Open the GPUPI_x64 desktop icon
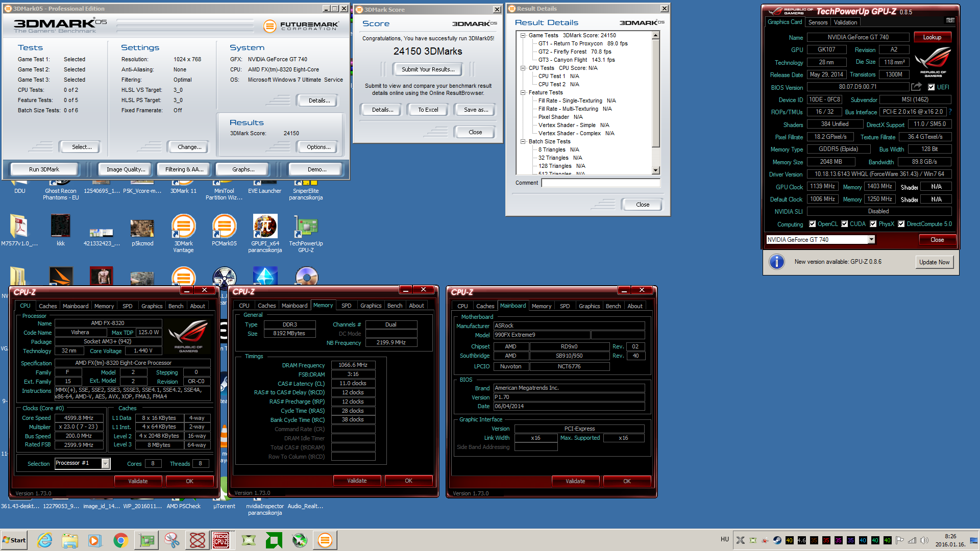Image resolution: width=980 pixels, height=551 pixels. coord(265,234)
